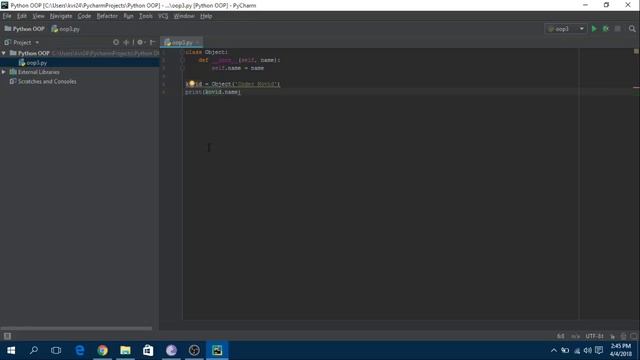Open Microsoft Store from taskbar
This screenshot has width=640, height=360.
pyautogui.click(x=148, y=350)
